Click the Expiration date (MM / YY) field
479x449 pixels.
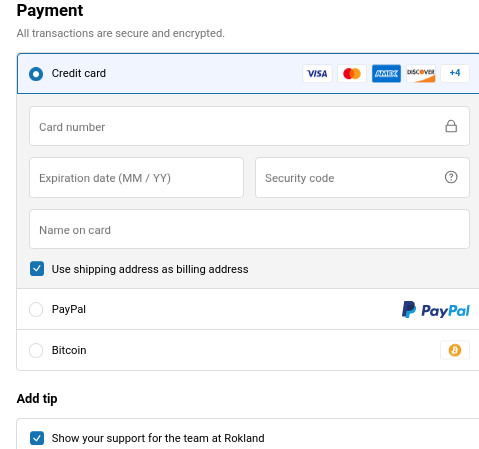(x=136, y=177)
